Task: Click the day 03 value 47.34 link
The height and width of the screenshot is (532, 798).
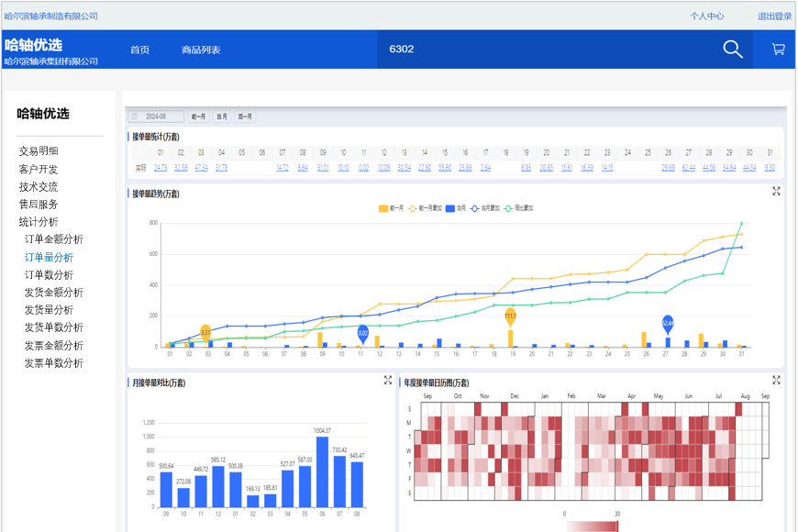Action: [x=202, y=168]
